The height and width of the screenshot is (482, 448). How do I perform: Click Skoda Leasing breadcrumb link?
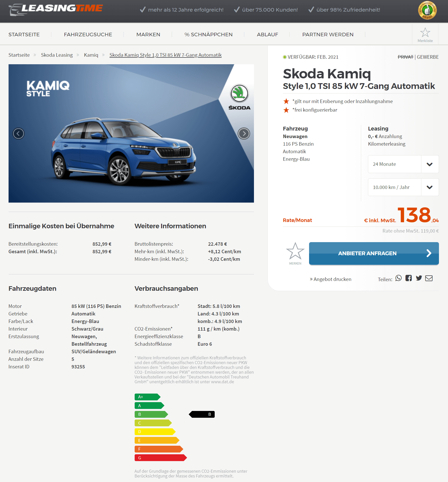click(x=57, y=55)
